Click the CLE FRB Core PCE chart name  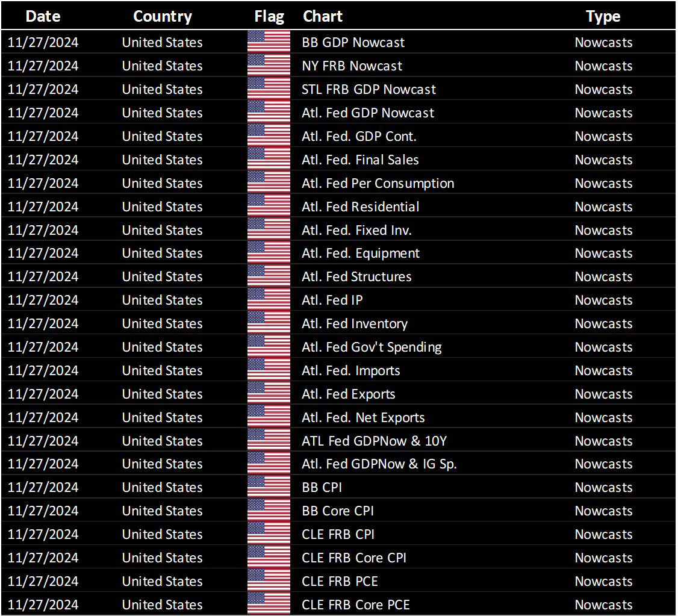355,605
